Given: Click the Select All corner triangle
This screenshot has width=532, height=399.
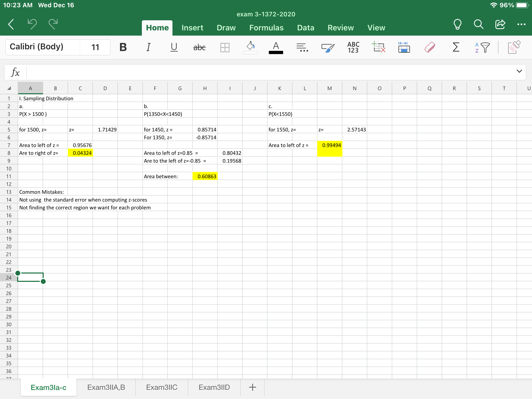Looking at the screenshot, I should (x=9, y=88).
